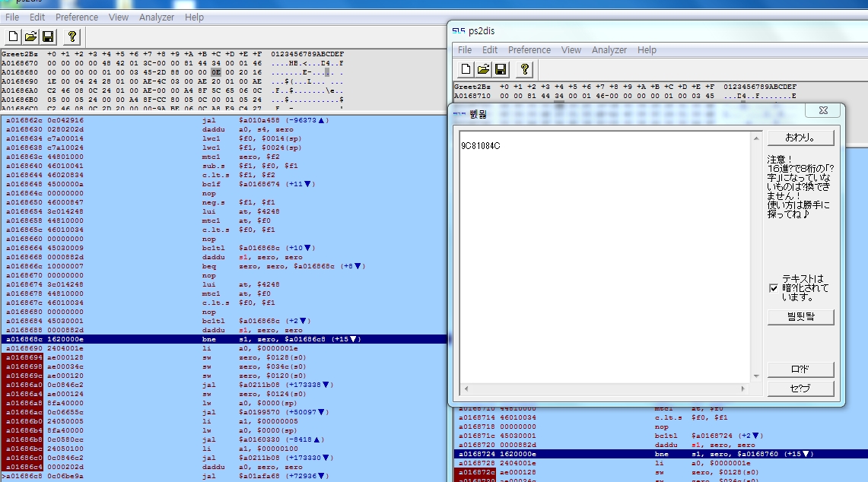
Task: Select the bc1f $a0168674 row at a0168648
Action: (224, 184)
